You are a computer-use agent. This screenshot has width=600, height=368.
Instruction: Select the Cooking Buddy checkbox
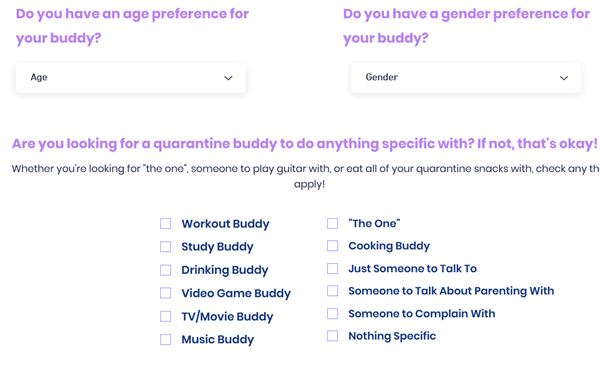pos(333,246)
